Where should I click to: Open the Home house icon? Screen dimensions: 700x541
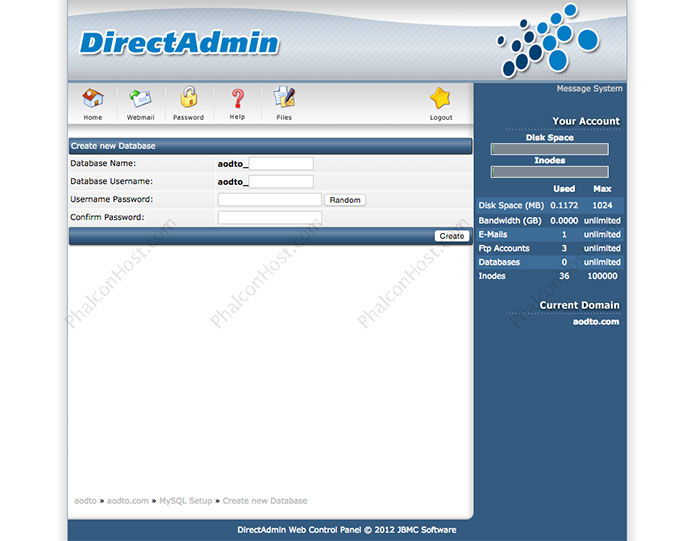pos(93,98)
